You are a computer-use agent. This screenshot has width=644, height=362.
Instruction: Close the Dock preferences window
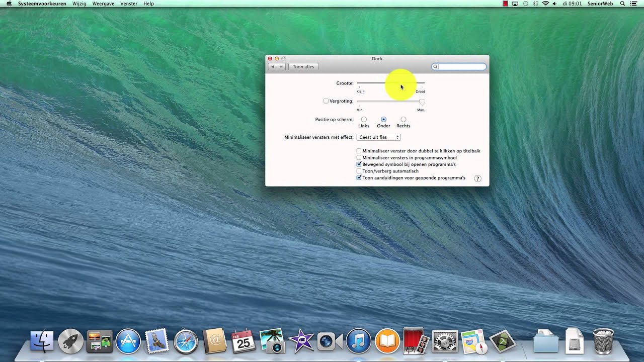coord(270,59)
